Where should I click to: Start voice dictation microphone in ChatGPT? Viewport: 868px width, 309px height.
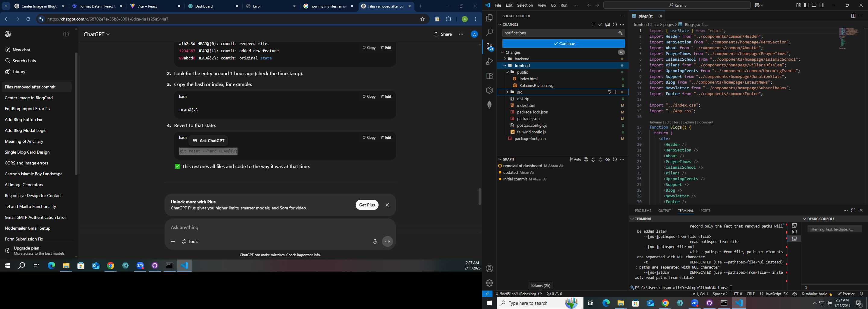pos(375,241)
